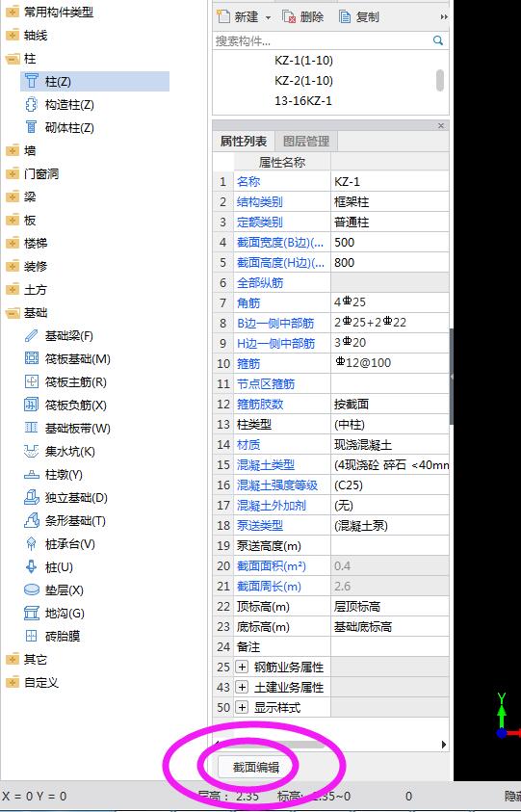Select the 条形基础(T) icon
This screenshot has width=521, height=812.
click(x=32, y=520)
